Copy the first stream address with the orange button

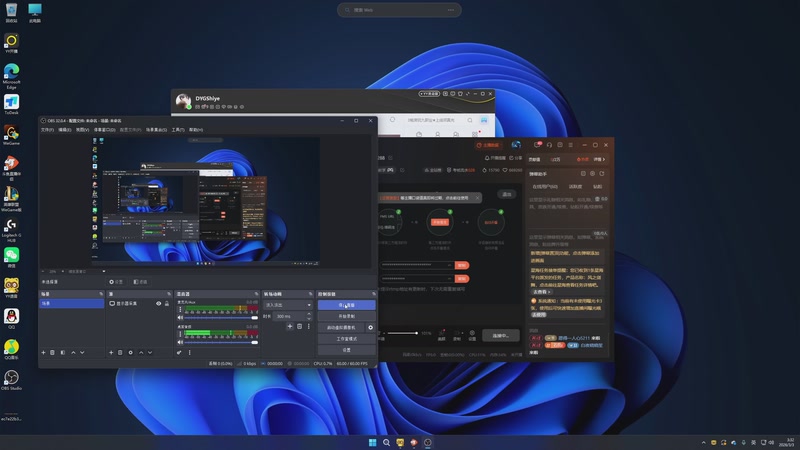click(462, 265)
